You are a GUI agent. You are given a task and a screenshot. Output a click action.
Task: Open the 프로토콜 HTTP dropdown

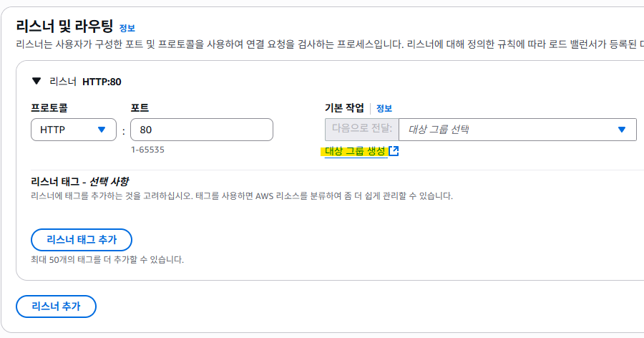[74, 130]
